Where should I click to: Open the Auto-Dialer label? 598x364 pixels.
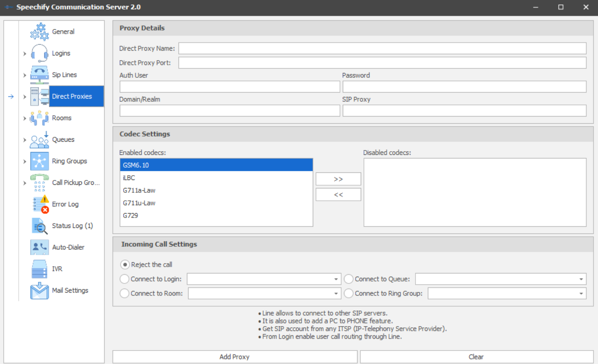click(68, 247)
